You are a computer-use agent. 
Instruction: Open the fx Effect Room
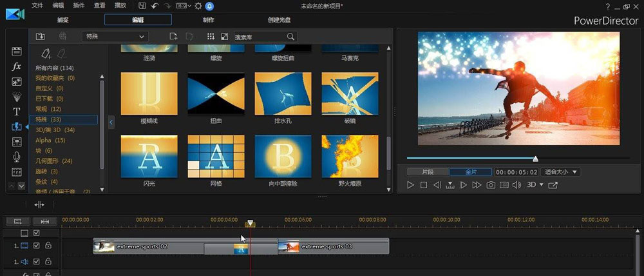pyautogui.click(x=17, y=66)
